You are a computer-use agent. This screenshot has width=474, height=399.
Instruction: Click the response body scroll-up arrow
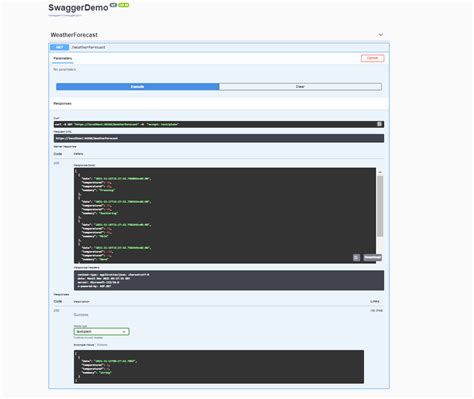pos(380,172)
